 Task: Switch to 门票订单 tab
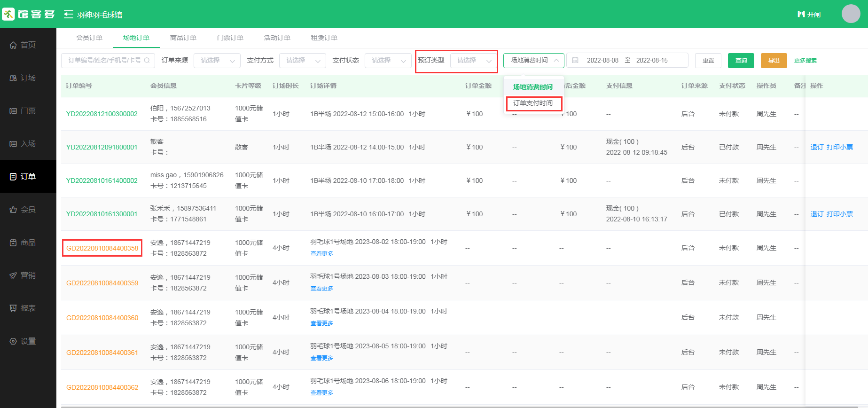(x=230, y=38)
